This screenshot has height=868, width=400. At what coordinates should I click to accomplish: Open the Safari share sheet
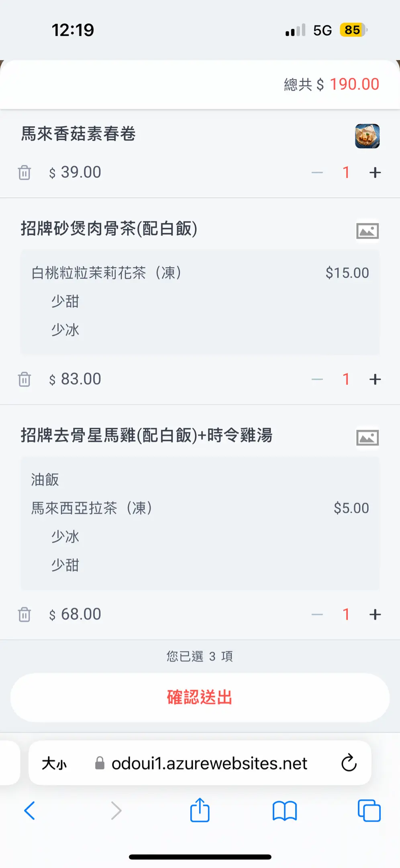coord(200,811)
